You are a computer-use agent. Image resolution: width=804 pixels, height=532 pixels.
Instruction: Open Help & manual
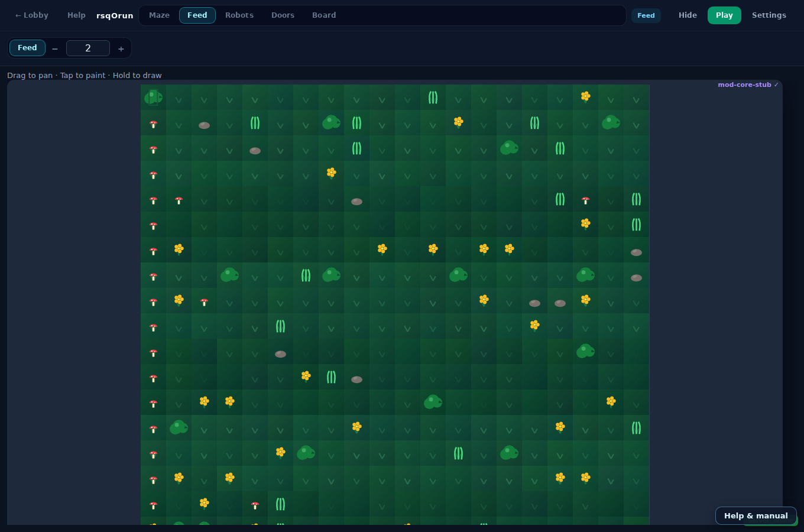pos(756,516)
